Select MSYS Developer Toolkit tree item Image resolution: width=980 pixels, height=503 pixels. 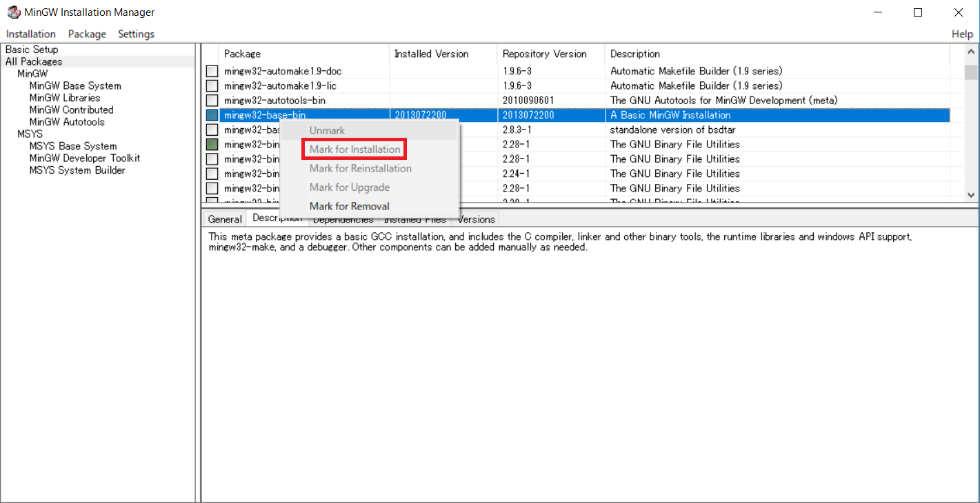84,158
